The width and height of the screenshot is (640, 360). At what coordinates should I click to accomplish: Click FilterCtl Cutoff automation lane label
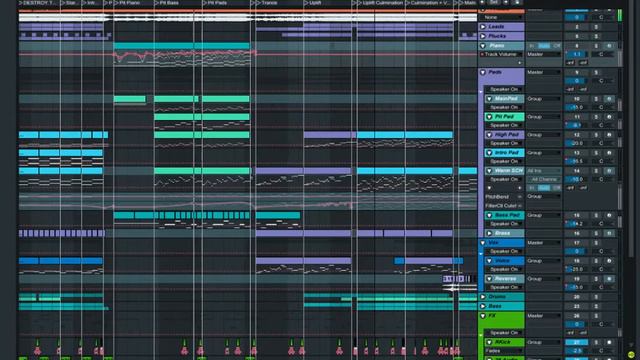click(501, 206)
